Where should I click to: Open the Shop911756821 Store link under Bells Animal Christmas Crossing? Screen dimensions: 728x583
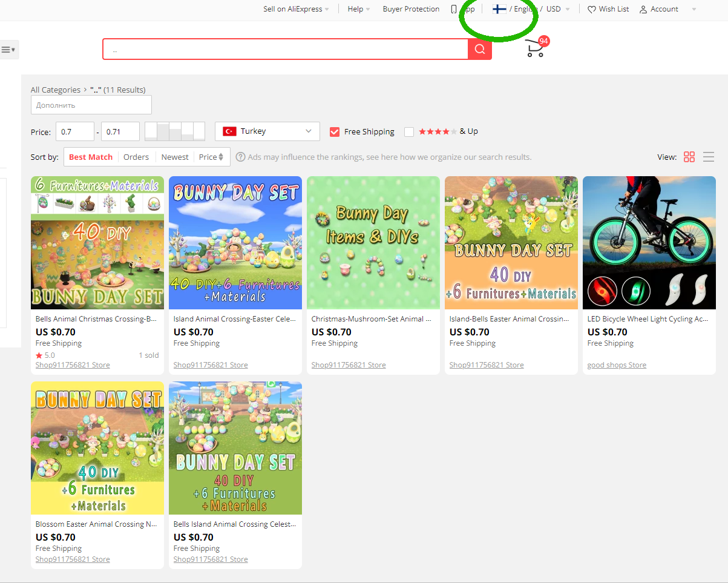[73, 365]
